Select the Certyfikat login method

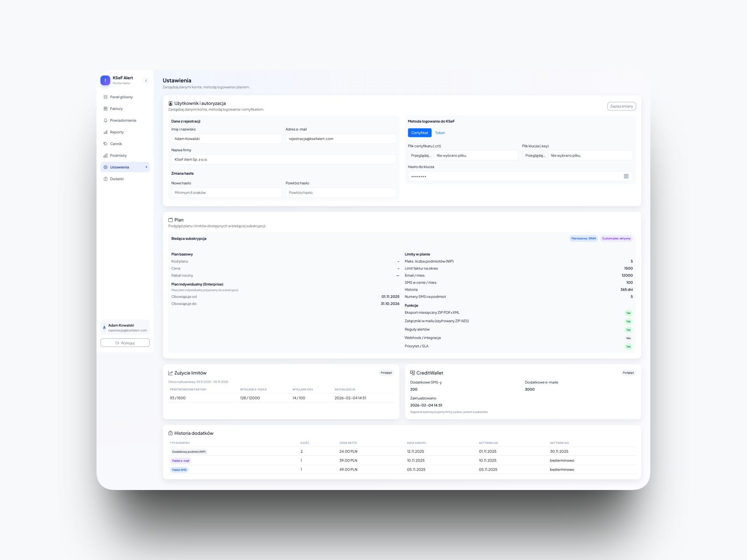419,133
